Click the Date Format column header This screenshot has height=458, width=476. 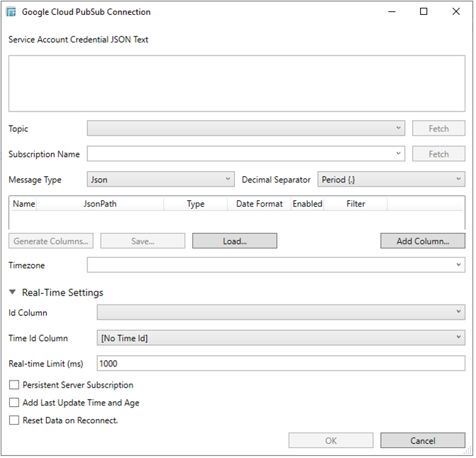click(259, 204)
